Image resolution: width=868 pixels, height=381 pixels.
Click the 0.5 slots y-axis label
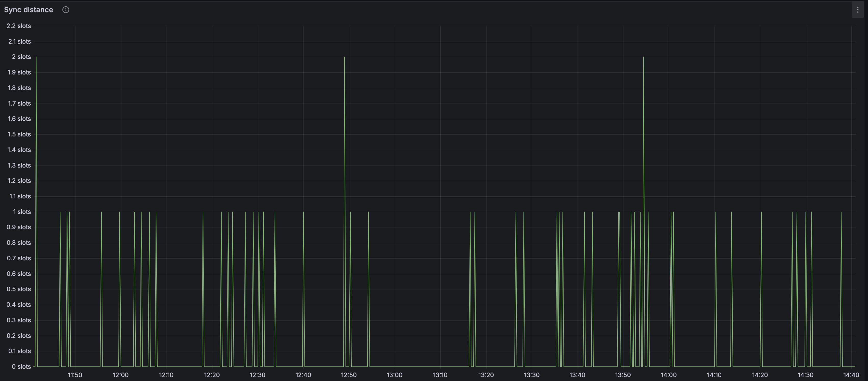point(19,289)
